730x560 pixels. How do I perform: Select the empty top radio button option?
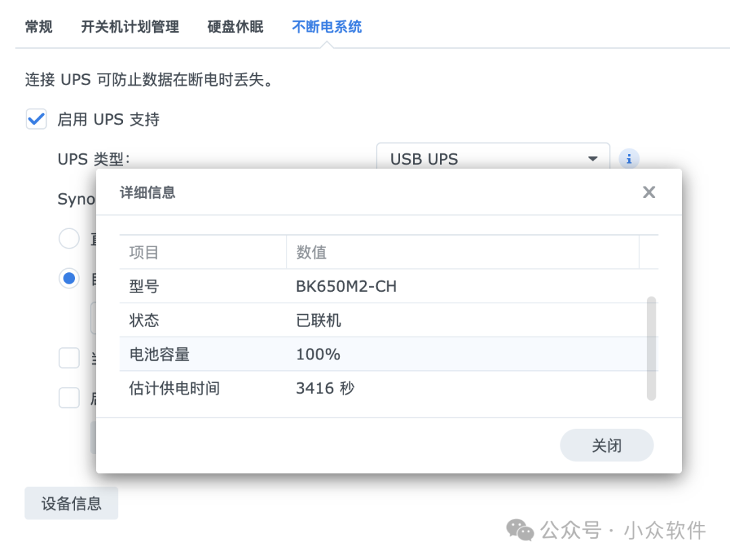click(68, 238)
